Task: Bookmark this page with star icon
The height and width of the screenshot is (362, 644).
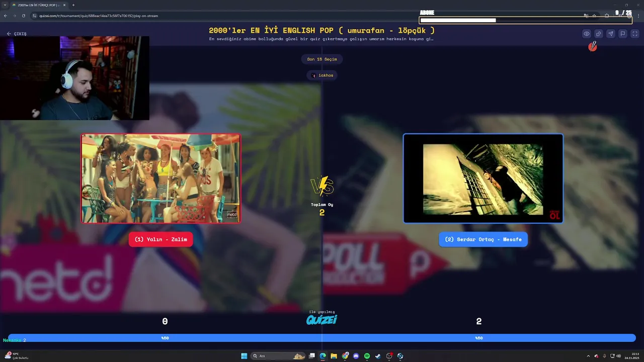Action: (x=594, y=16)
